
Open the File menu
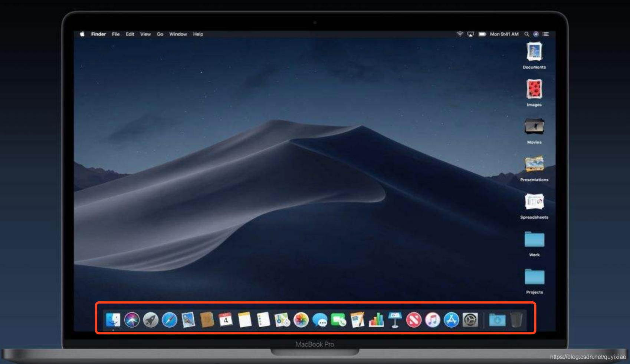[116, 34]
